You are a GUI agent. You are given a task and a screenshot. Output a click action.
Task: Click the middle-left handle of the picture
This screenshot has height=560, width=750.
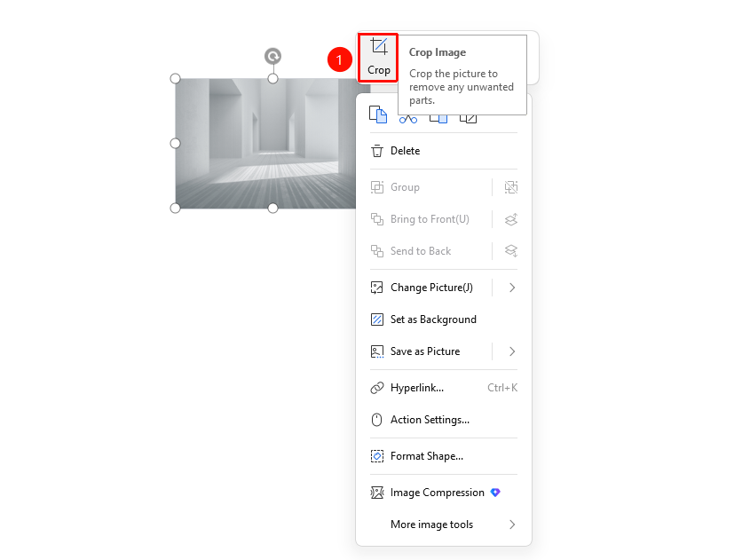click(175, 143)
